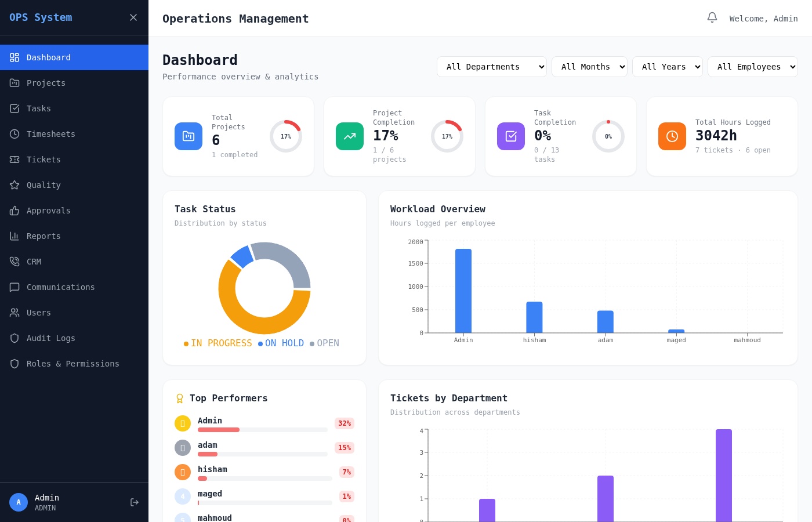Open the Audit Logs link
812x522 pixels.
coord(51,338)
